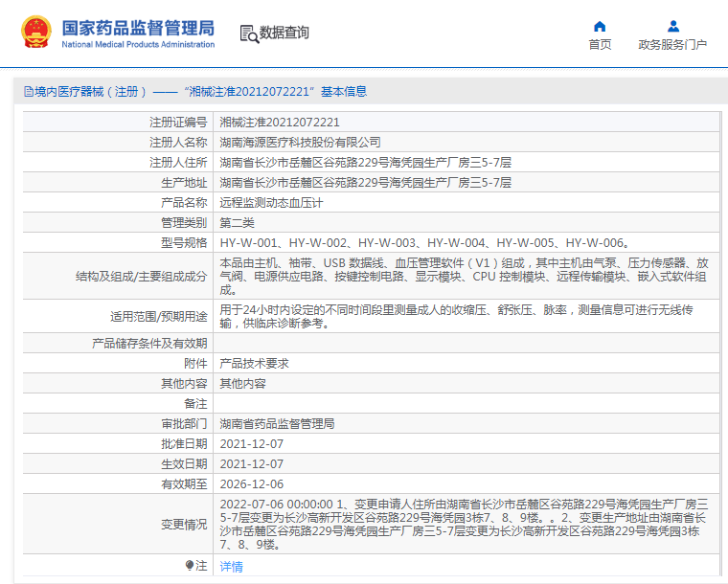Click the 有效期至 label
Image resolution: width=728 pixels, height=584 pixels.
click(x=184, y=484)
